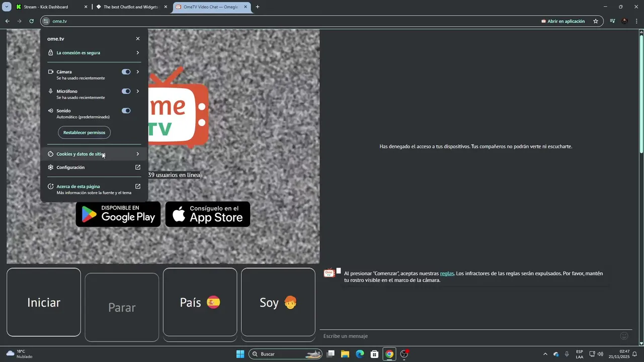Reload the page with refresh icon
644x362 pixels.
click(x=31, y=21)
